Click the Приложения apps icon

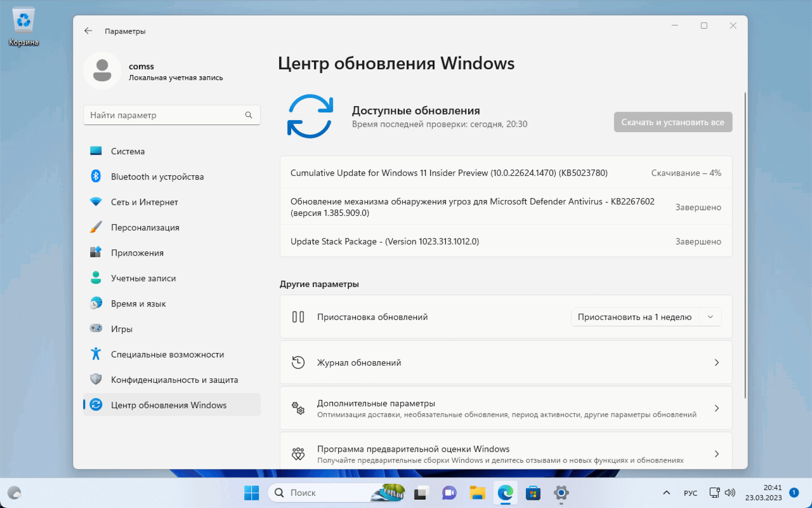tap(96, 253)
